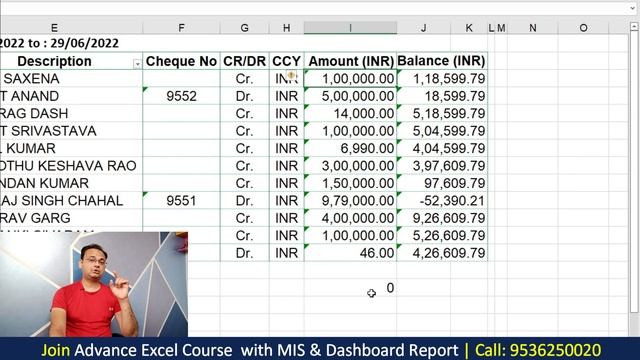640x360 pixels.
Task: Select the SAXENA description cell
Action: pyautogui.click(x=71, y=78)
